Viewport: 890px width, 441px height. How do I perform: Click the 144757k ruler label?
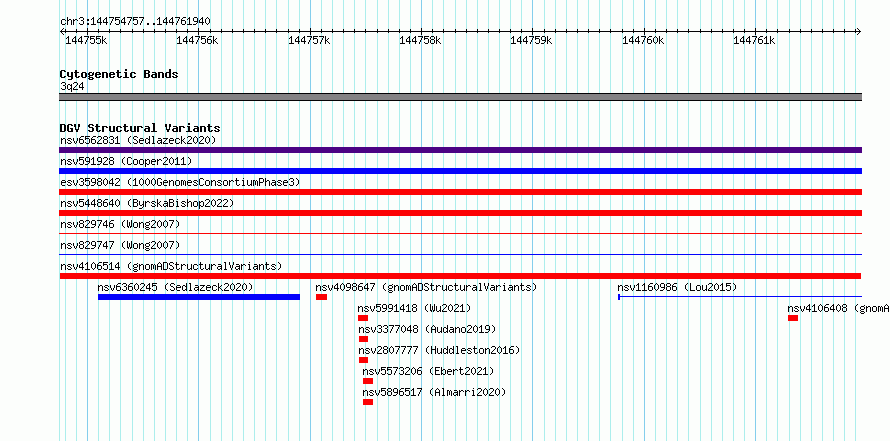click(309, 40)
